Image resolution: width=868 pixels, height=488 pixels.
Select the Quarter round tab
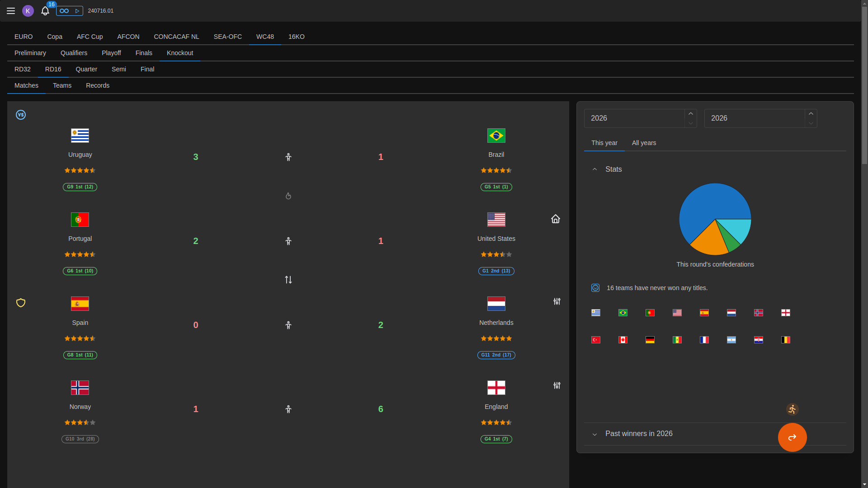(86, 69)
